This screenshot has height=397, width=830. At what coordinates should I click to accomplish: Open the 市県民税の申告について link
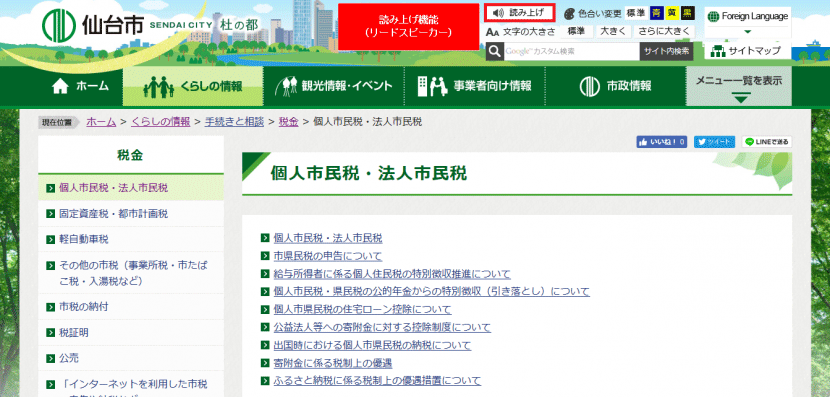(x=328, y=256)
